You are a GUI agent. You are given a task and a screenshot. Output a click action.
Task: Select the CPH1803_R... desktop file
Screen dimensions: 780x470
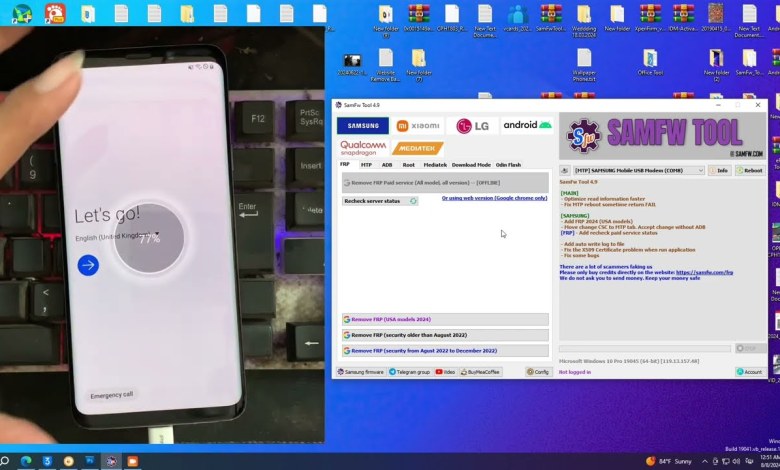tap(452, 19)
